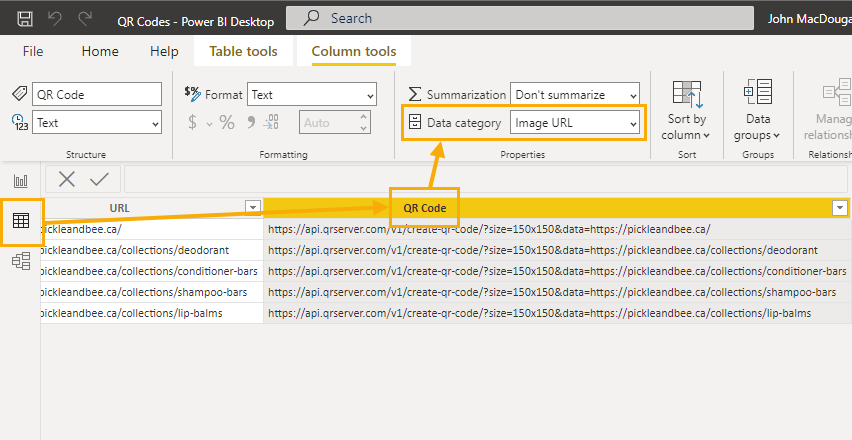The image size is (852, 440).
Task: Click the Search box
Action: (519, 18)
